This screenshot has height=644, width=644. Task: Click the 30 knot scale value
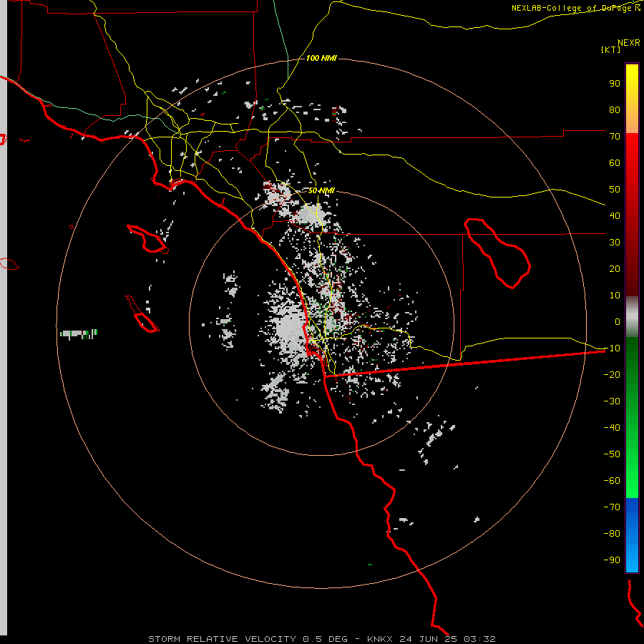pos(615,243)
